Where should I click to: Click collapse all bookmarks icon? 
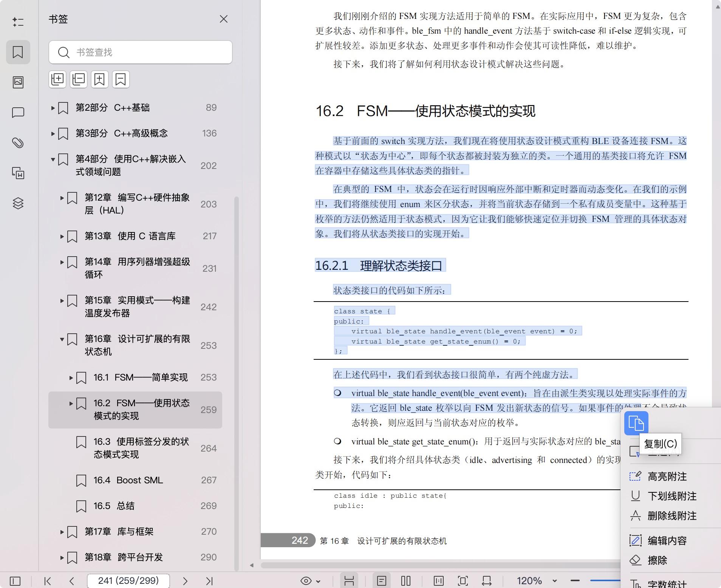coord(79,79)
